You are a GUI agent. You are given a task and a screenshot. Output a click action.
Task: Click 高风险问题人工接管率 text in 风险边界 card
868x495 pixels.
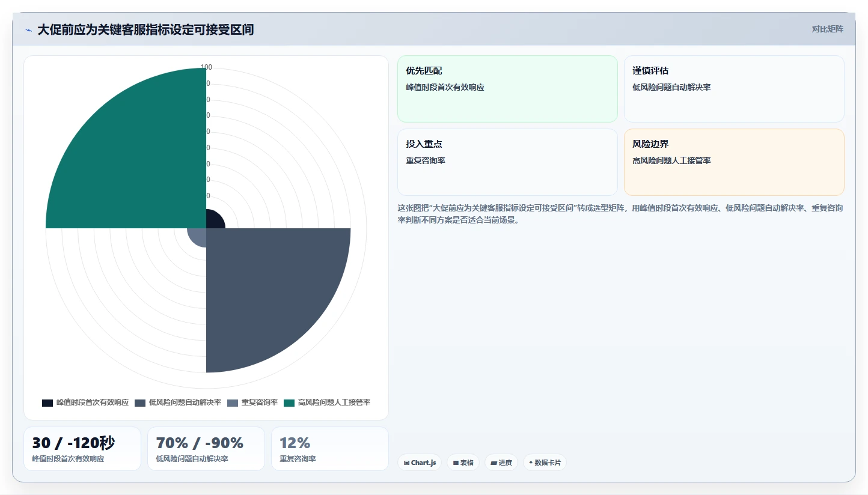click(671, 160)
